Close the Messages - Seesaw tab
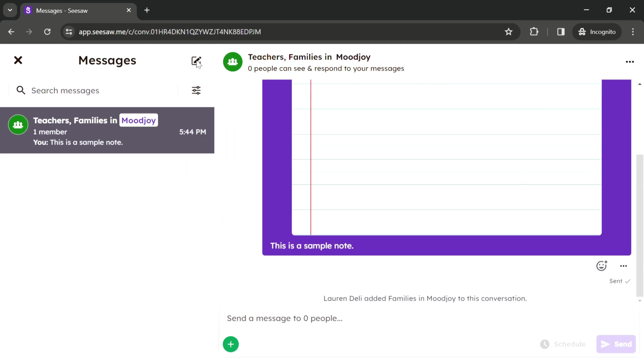This screenshot has height=362, width=644. 129,10
